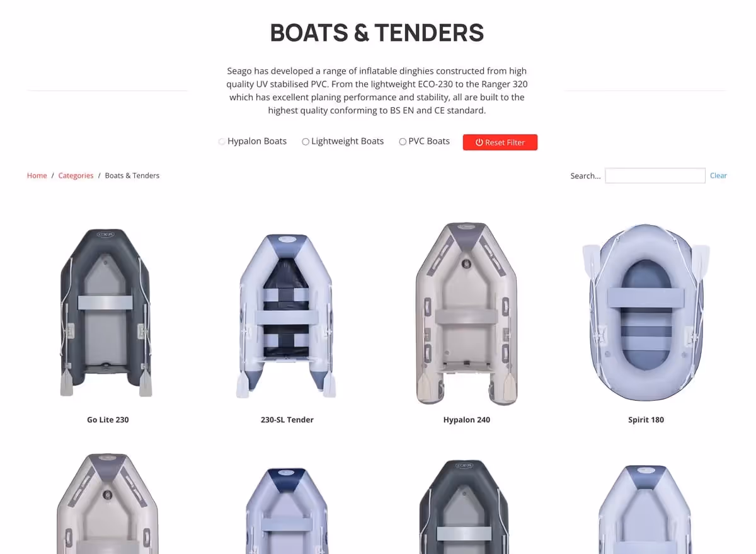Viewport: 756px width, 554px height.
Task: Select the Hypalon Boats radio button
Action: (222, 142)
